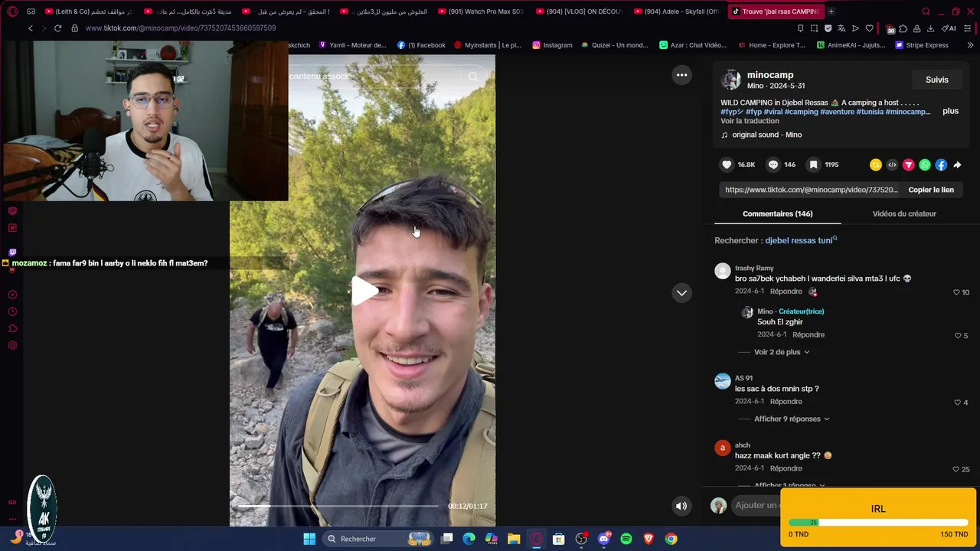Image resolution: width=980 pixels, height=551 pixels.
Task: Open Opera AI assistant button
Action: point(949,28)
